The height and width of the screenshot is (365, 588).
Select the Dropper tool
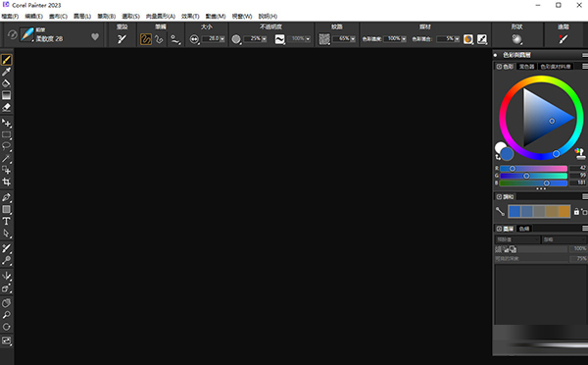click(7, 72)
